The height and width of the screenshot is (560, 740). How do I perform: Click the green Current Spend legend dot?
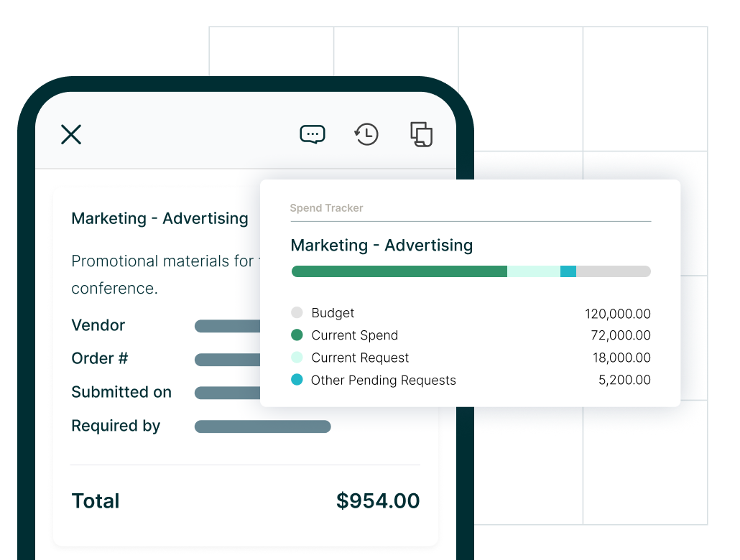point(297,335)
